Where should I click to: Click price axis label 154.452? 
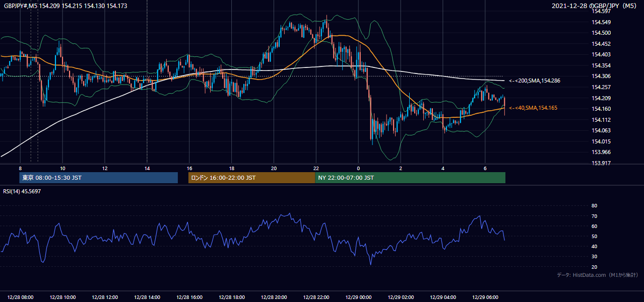pyautogui.click(x=602, y=44)
